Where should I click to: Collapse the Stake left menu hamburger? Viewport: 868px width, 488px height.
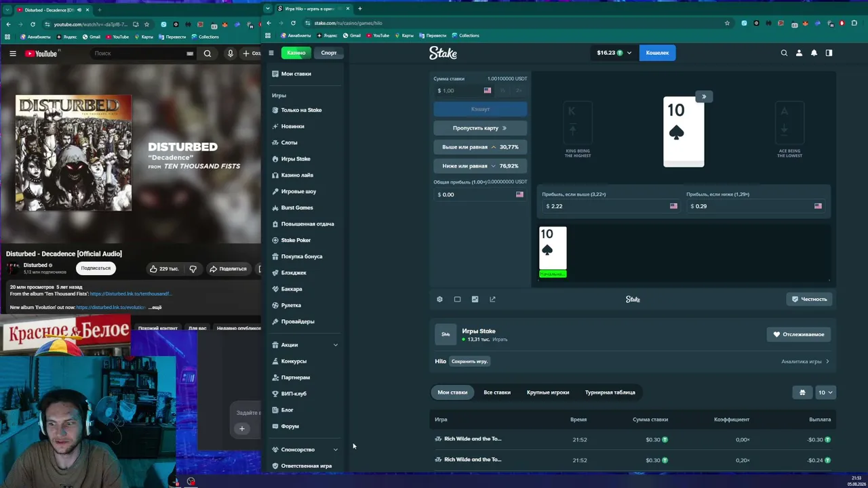click(x=271, y=53)
